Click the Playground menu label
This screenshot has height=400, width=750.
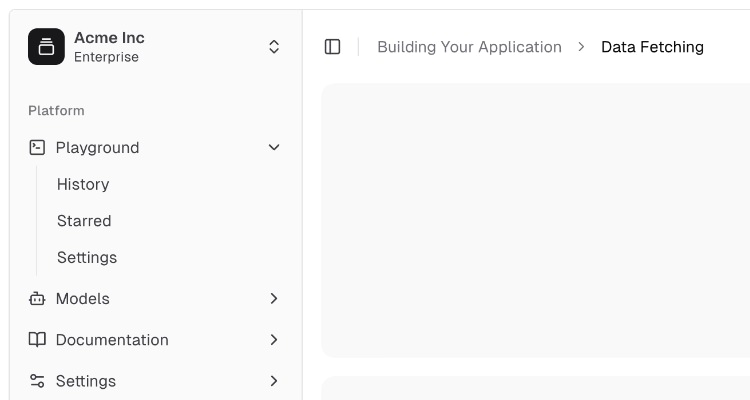click(x=98, y=147)
